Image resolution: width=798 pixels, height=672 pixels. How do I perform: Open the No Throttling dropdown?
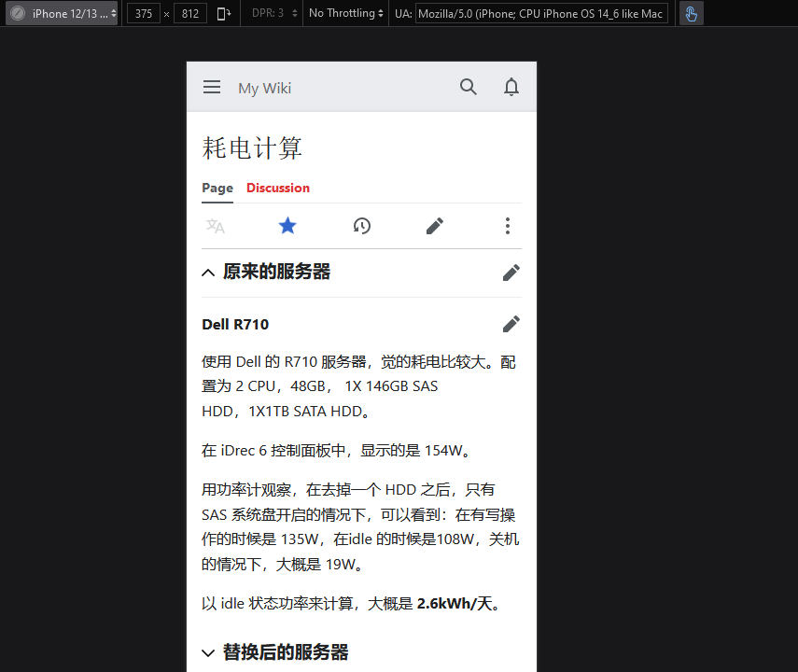coord(345,13)
